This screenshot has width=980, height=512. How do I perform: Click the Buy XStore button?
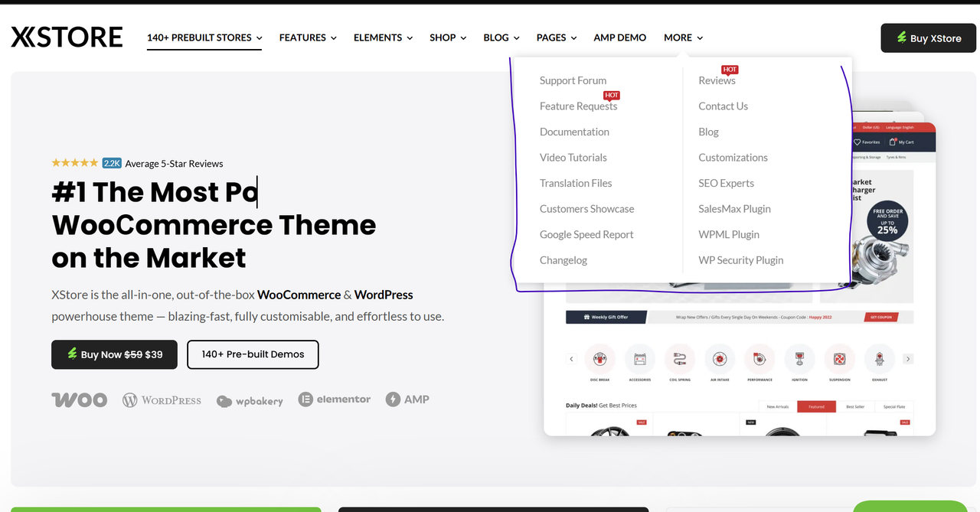[928, 38]
